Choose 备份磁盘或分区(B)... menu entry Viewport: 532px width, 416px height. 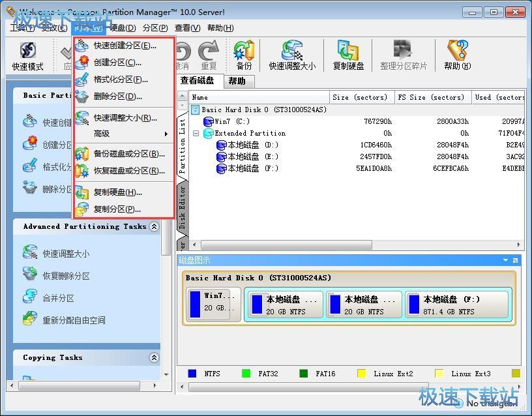pos(124,154)
